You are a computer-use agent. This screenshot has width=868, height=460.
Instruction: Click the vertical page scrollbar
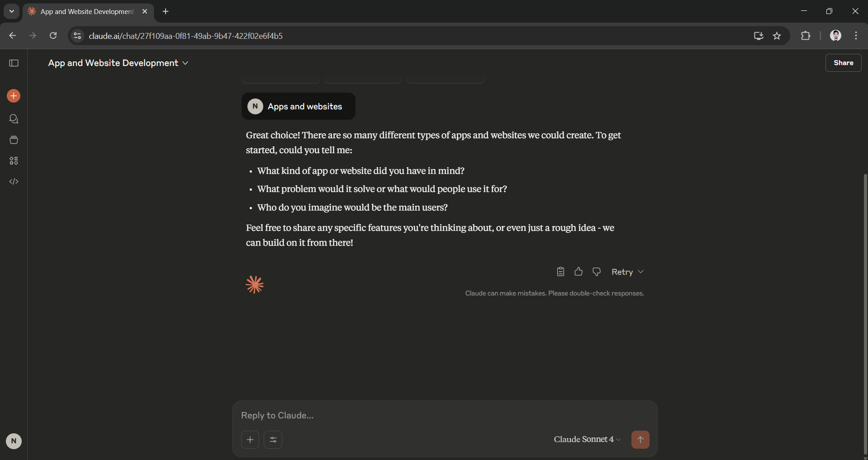click(x=865, y=314)
